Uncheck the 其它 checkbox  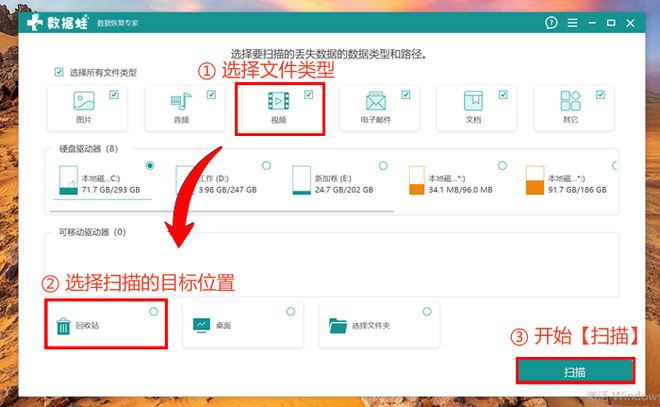600,94
